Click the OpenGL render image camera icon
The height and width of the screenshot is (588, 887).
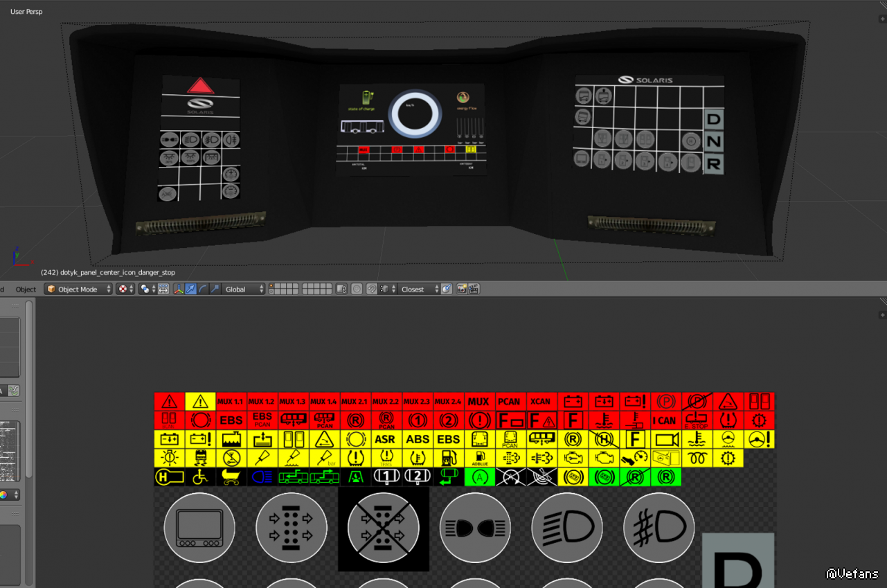tap(460, 289)
